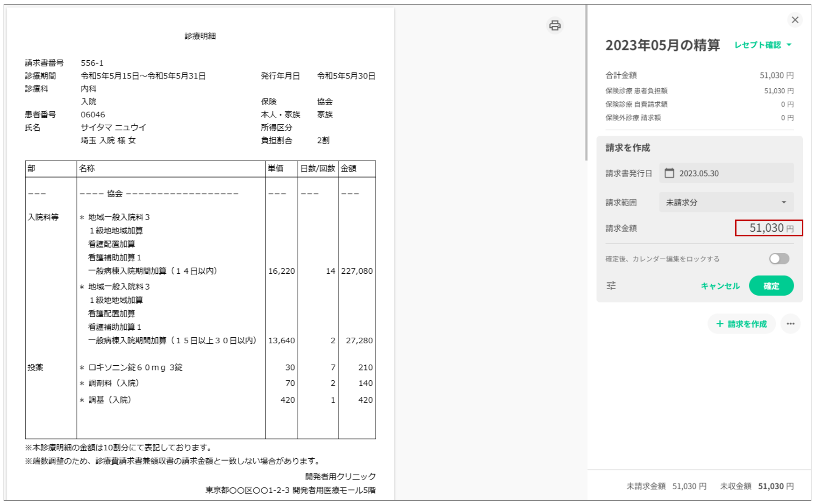Image resolution: width=815 pixels, height=504 pixels.
Task: Click the 2023年05月の精算 heading
Action: pos(663,45)
